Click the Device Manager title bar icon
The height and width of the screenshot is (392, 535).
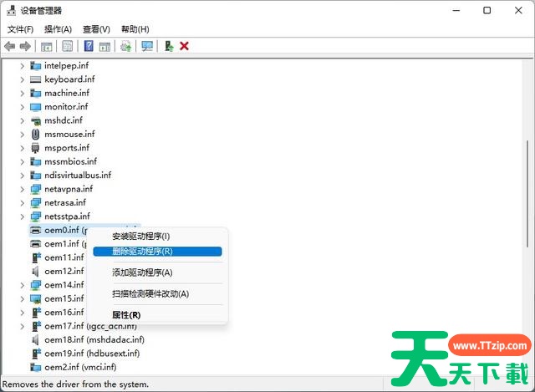[11, 11]
